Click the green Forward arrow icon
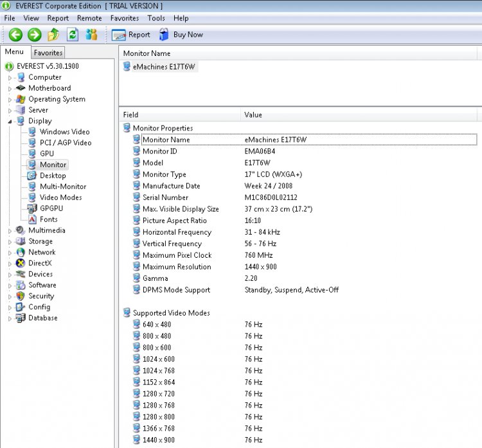 click(x=35, y=35)
